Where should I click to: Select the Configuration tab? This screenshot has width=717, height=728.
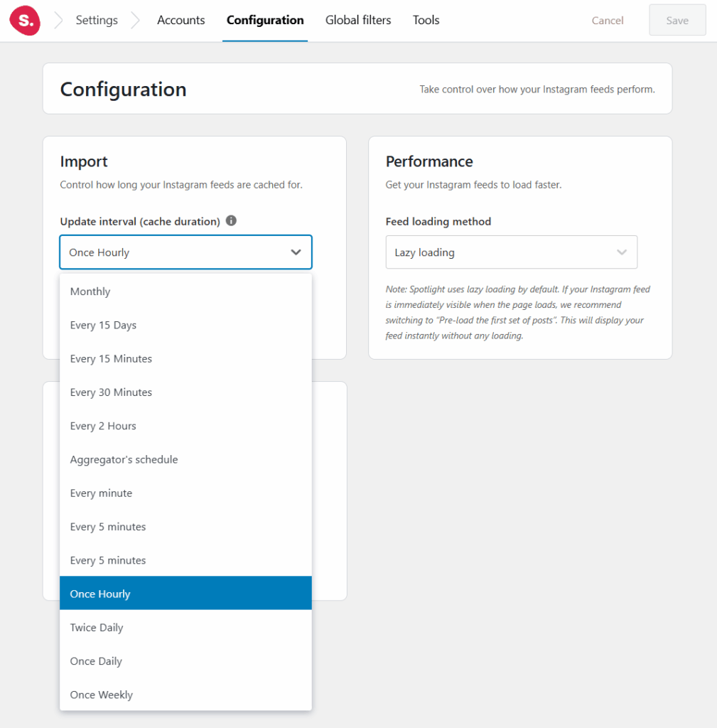tap(265, 21)
